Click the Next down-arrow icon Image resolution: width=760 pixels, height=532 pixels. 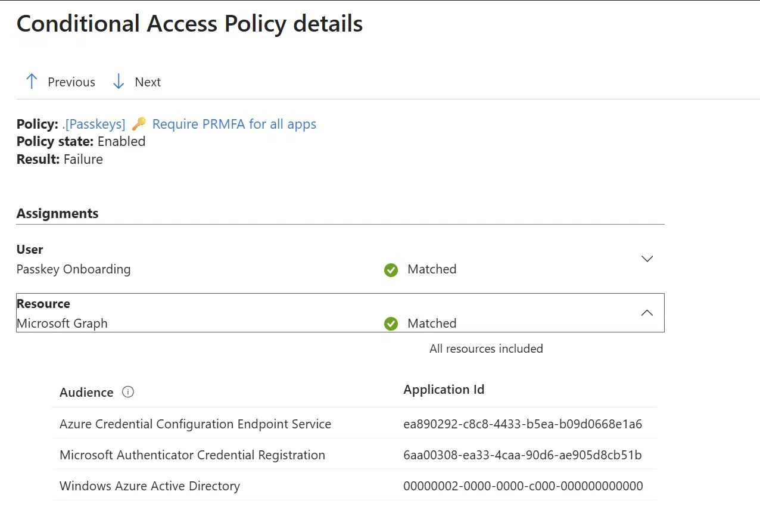pos(119,82)
